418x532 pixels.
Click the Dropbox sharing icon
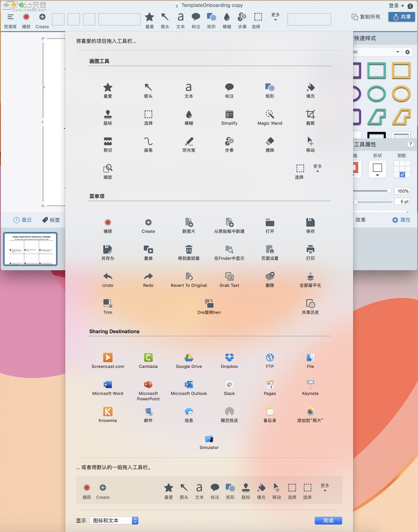point(229,357)
